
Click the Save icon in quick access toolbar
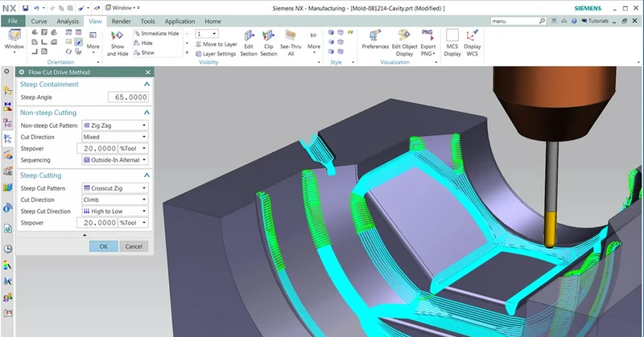[x=26, y=8]
